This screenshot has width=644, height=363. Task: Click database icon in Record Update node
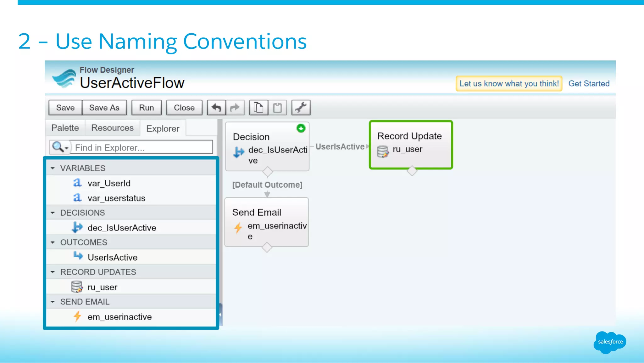tap(383, 151)
